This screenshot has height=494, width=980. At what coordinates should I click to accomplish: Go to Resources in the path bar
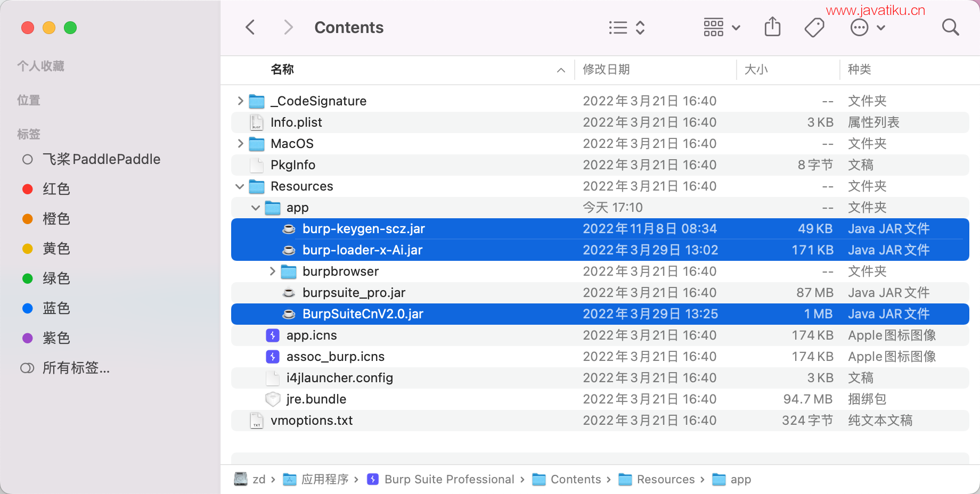point(657,479)
